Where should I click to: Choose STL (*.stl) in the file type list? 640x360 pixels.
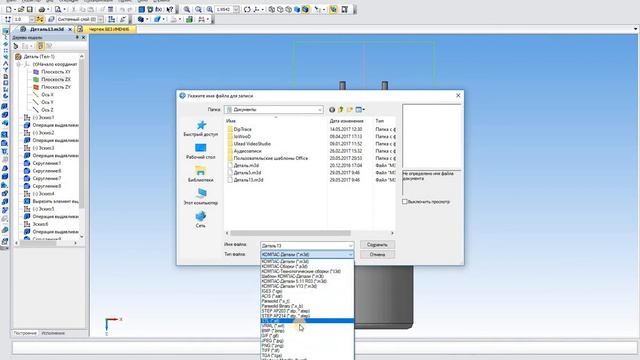307,321
